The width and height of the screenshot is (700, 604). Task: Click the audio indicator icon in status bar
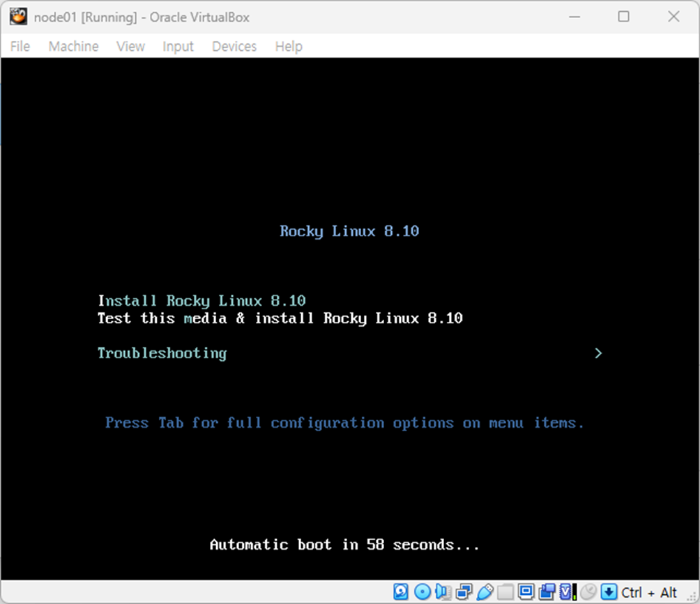tap(443, 592)
